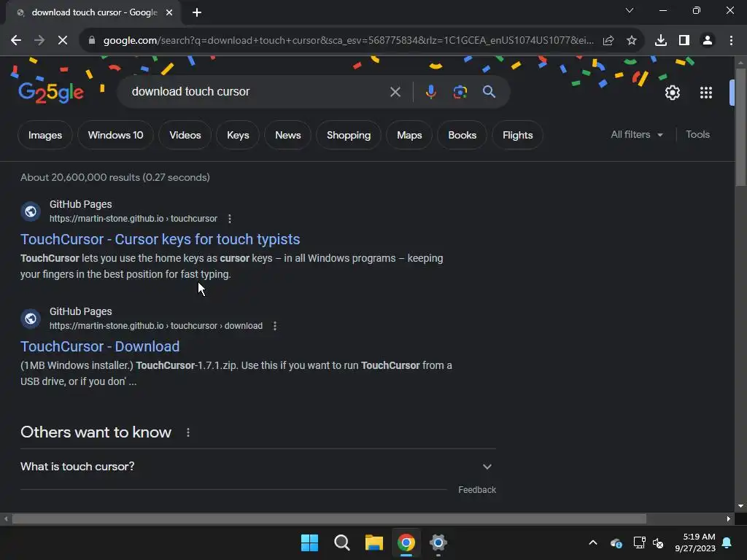The image size is (747, 560).
Task: Click the scroll down arrow
Action: pos(740,506)
